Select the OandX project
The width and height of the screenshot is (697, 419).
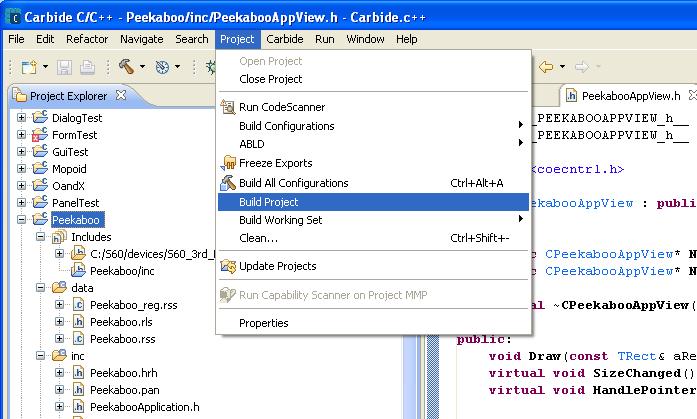point(68,186)
